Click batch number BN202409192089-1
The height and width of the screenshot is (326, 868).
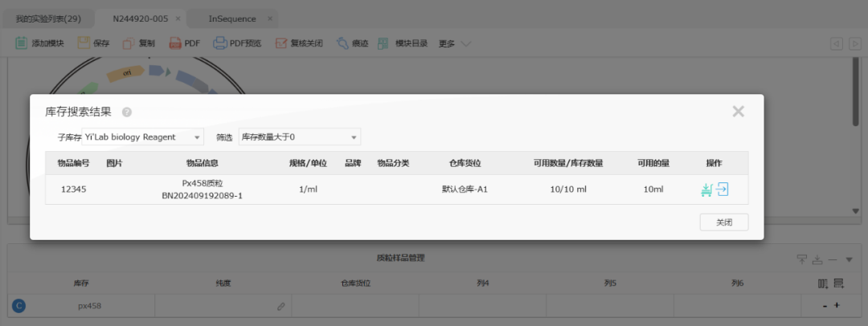202,195
